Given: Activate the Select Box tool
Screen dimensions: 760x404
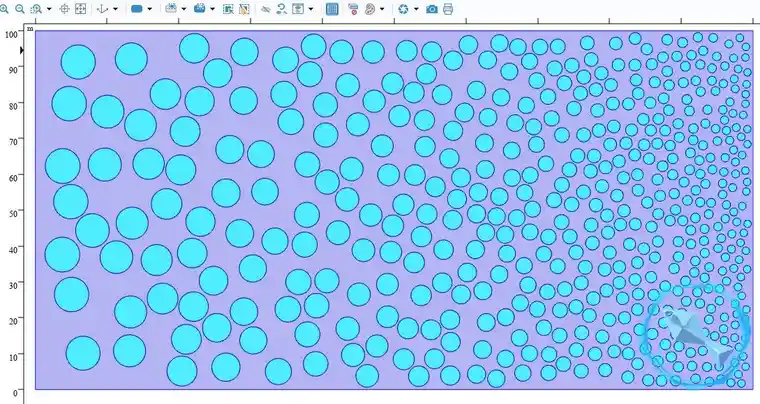Looking at the screenshot, I should point(171,8).
